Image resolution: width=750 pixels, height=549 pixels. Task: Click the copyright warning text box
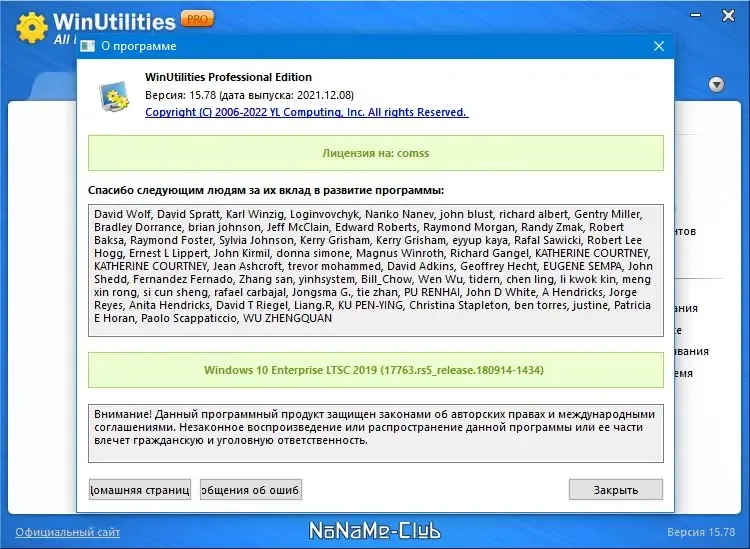(x=375, y=433)
